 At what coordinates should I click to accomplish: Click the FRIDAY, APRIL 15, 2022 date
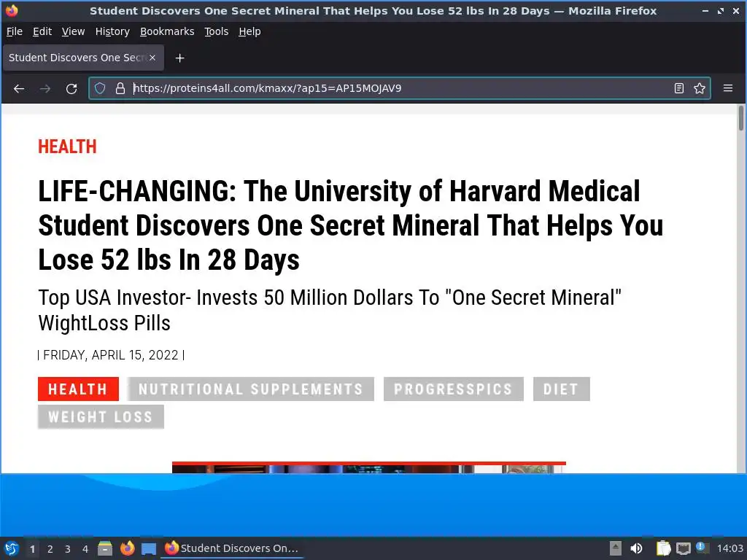point(111,355)
